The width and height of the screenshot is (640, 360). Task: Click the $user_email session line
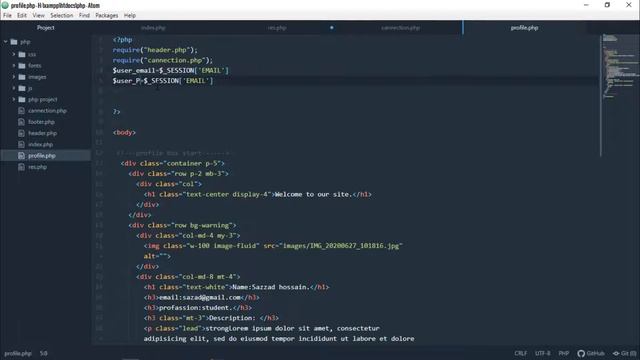click(171, 70)
